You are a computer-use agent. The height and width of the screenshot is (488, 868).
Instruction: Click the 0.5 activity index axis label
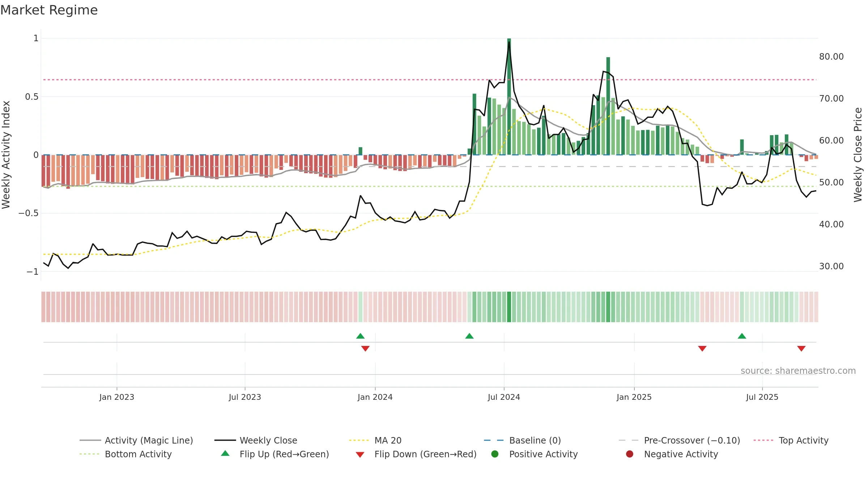coord(32,97)
